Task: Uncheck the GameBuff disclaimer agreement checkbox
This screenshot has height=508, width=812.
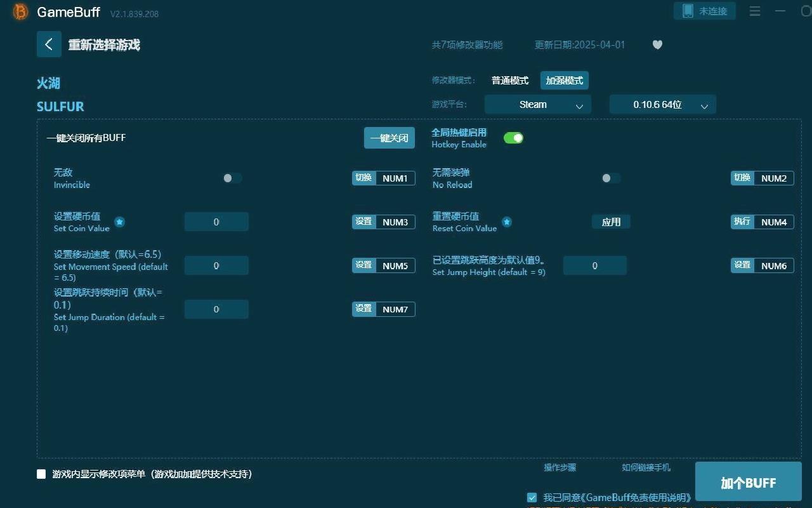Action: click(532, 497)
